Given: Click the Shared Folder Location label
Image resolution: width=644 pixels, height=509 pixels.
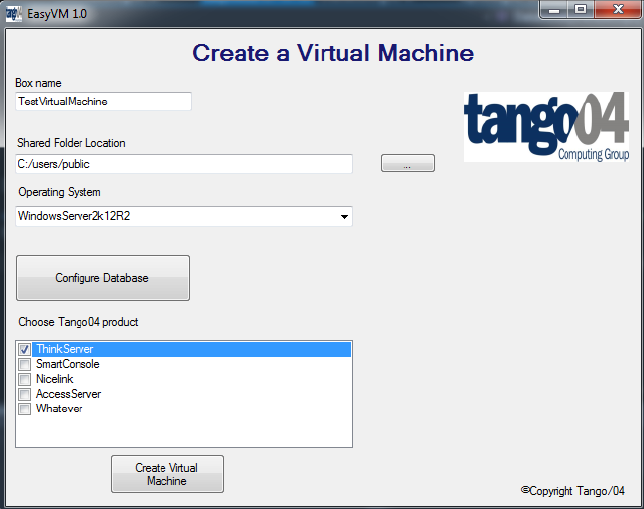Looking at the screenshot, I should [71, 143].
